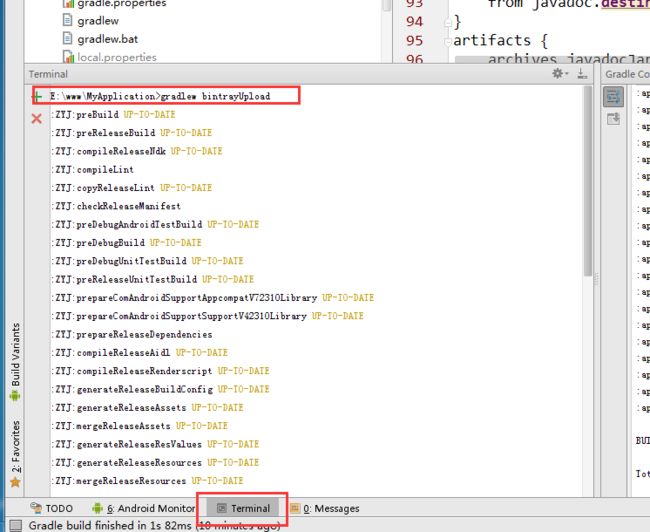Click the :ZYJ:prepareReleaseDependencies output line
The image size is (650, 532).
pos(132,334)
